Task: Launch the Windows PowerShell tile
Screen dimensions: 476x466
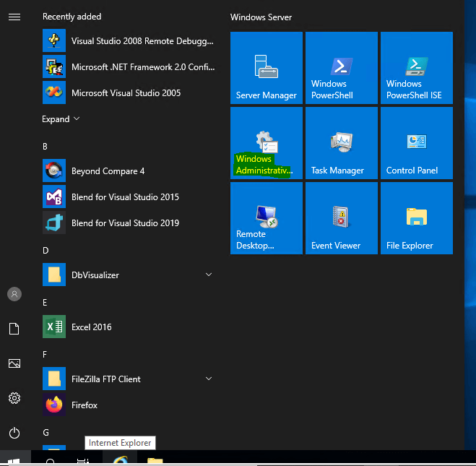Action: 341,68
